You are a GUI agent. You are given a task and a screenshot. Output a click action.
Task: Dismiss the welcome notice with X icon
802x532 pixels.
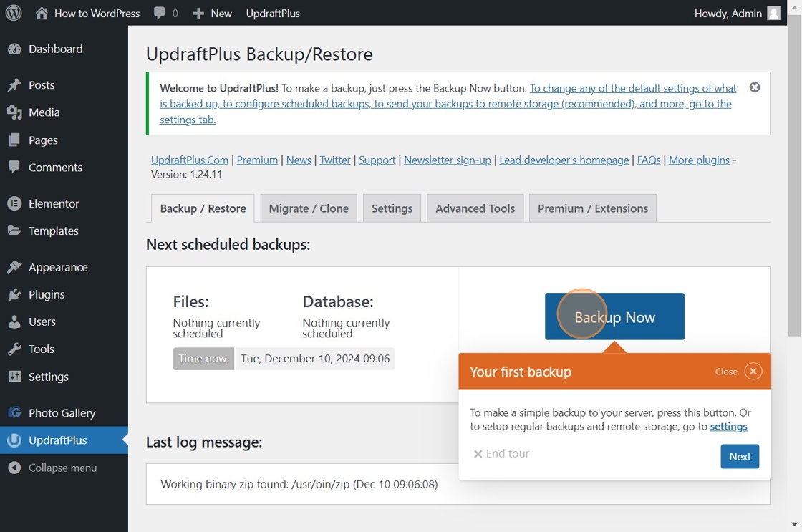(x=755, y=87)
